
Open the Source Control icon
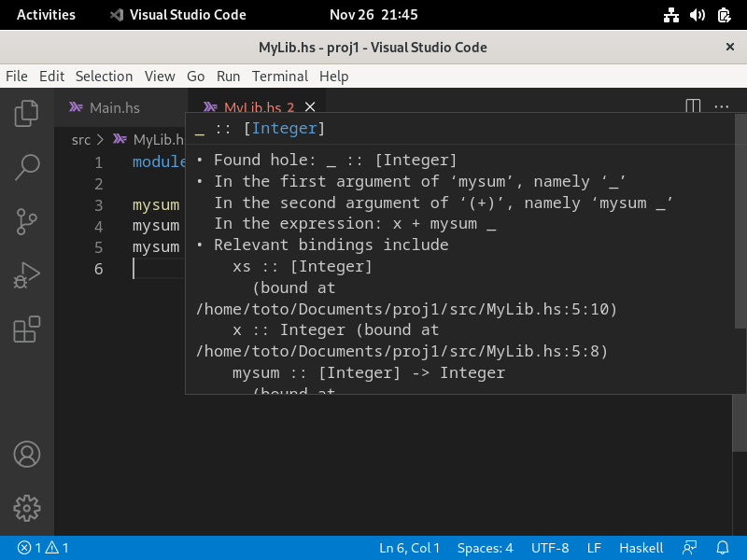click(26, 221)
